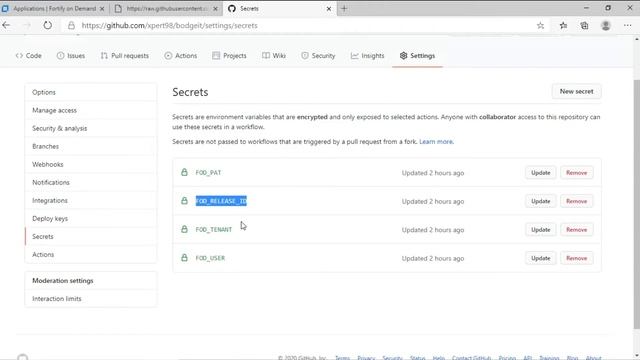Click lock icon beside FOD_PAT

(x=184, y=172)
